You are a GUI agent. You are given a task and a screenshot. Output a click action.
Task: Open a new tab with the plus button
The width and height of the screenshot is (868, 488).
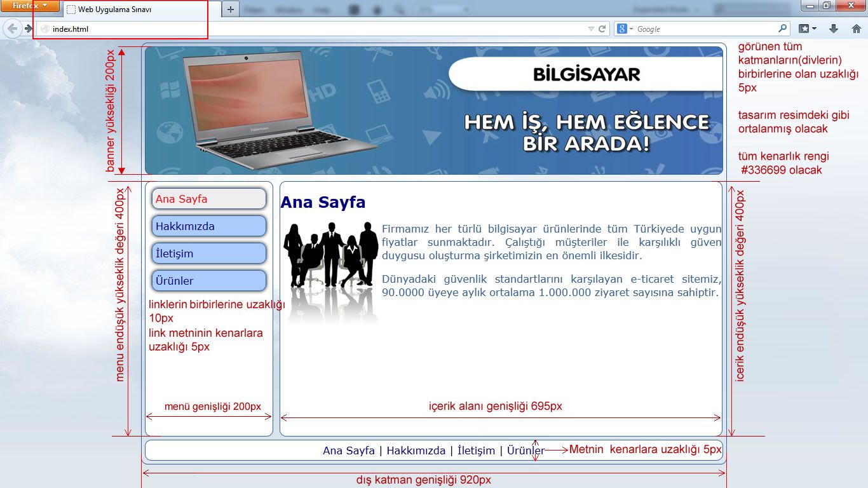click(x=231, y=10)
